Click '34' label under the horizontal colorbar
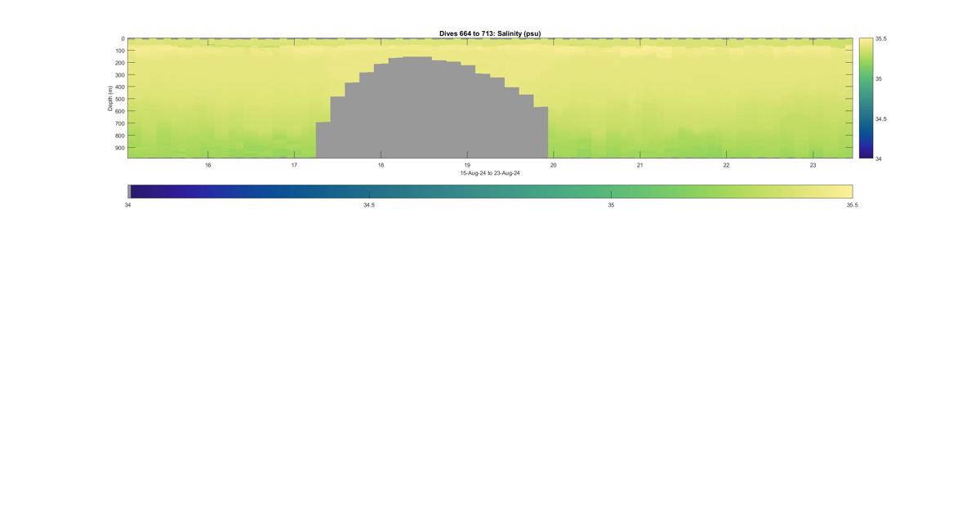The width and height of the screenshot is (980, 508). pos(127,205)
